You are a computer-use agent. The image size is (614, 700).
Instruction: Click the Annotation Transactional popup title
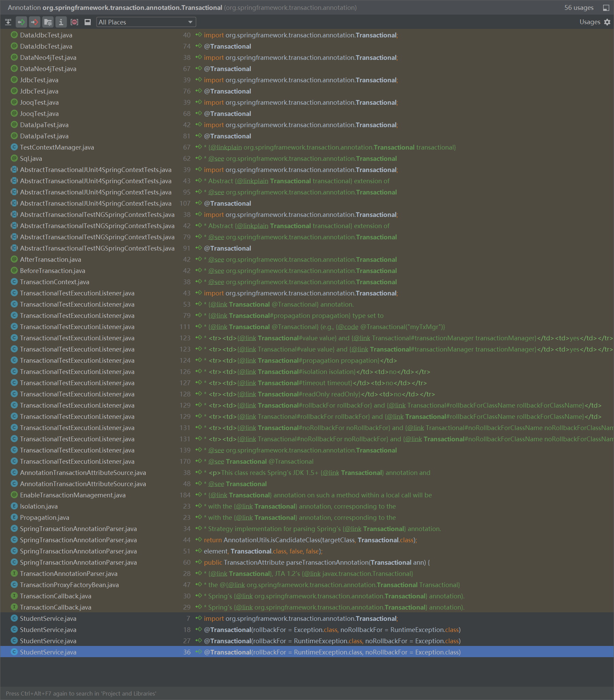point(182,7)
